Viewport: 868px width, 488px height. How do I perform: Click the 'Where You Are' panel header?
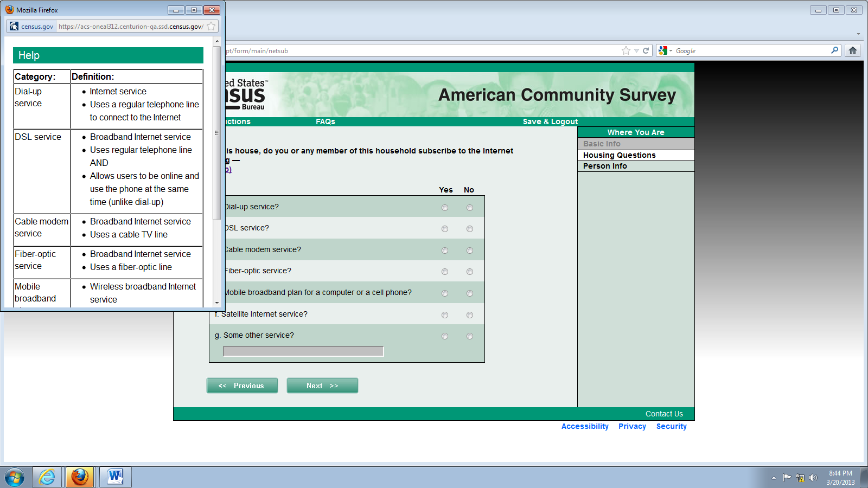(x=636, y=132)
